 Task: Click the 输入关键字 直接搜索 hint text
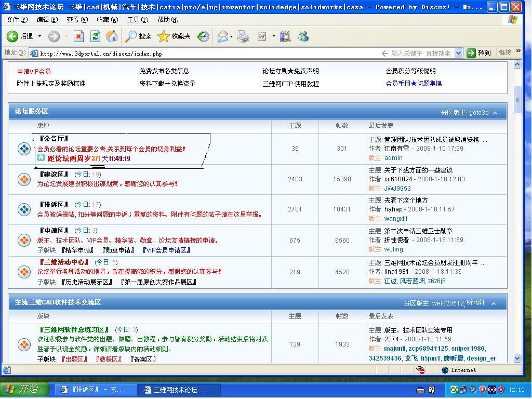421,54
